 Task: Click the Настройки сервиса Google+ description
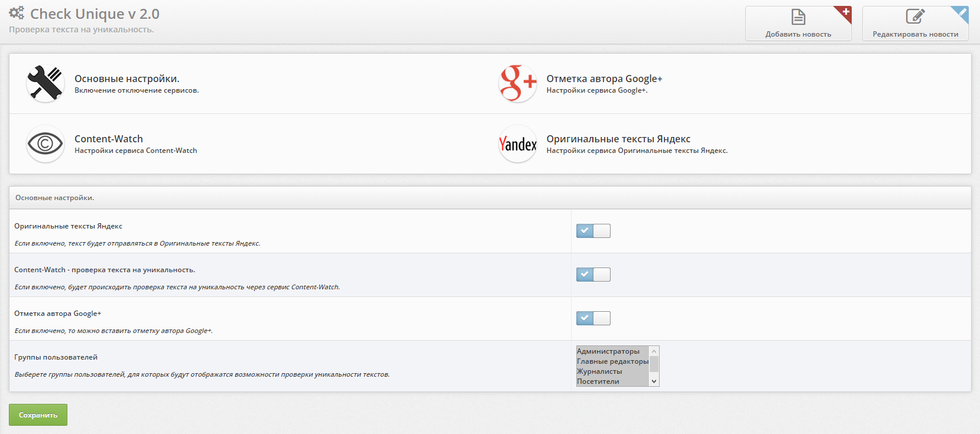(597, 90)
